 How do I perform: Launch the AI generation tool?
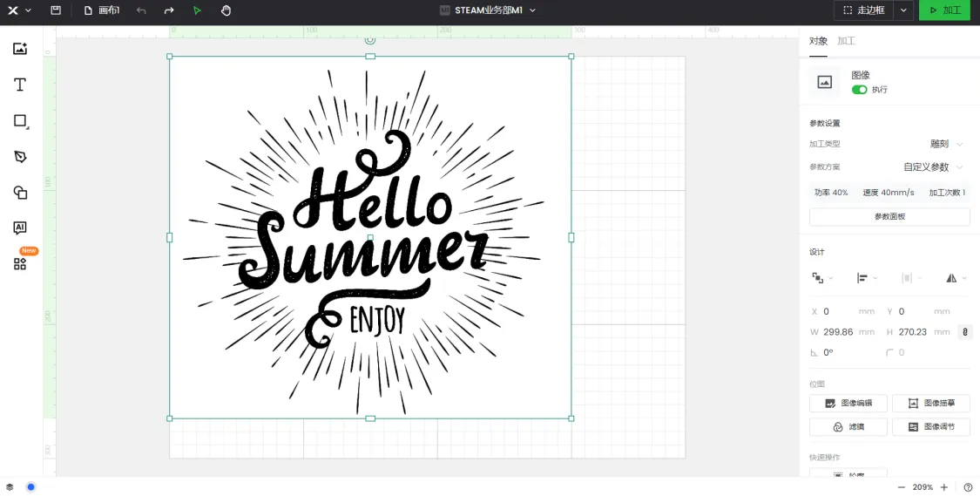point(20,228)
